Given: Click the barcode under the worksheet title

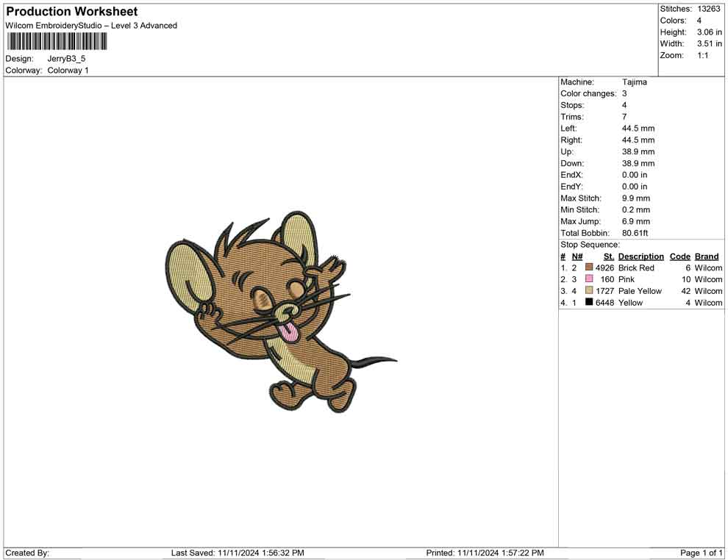Looking at the screenshot, I should pyautogui.click(x=57, y=42).
